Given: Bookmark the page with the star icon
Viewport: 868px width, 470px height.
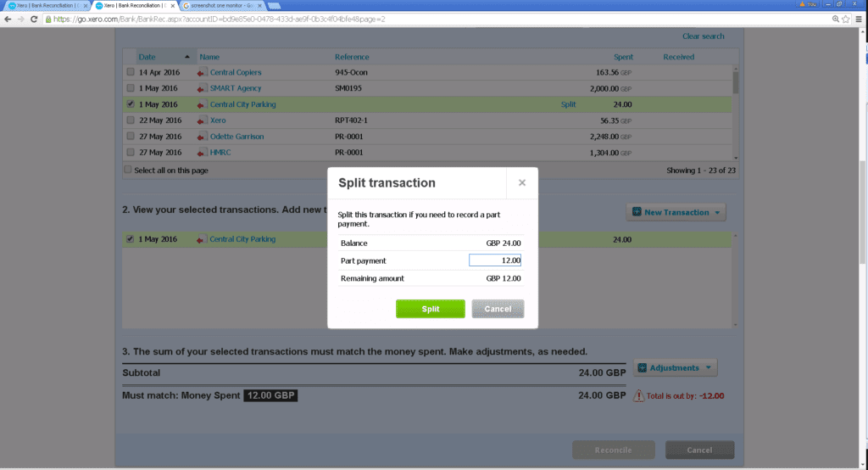Looking at the screenshot, I should tap(846, 19).
